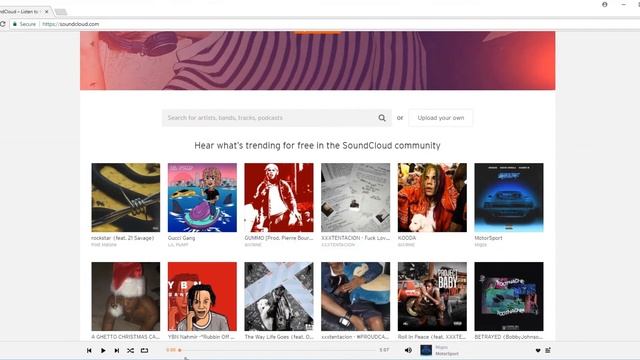Screen dimensions: 640x360
Task: Open the GUMMO track artwork
Action: click(279, 198)
